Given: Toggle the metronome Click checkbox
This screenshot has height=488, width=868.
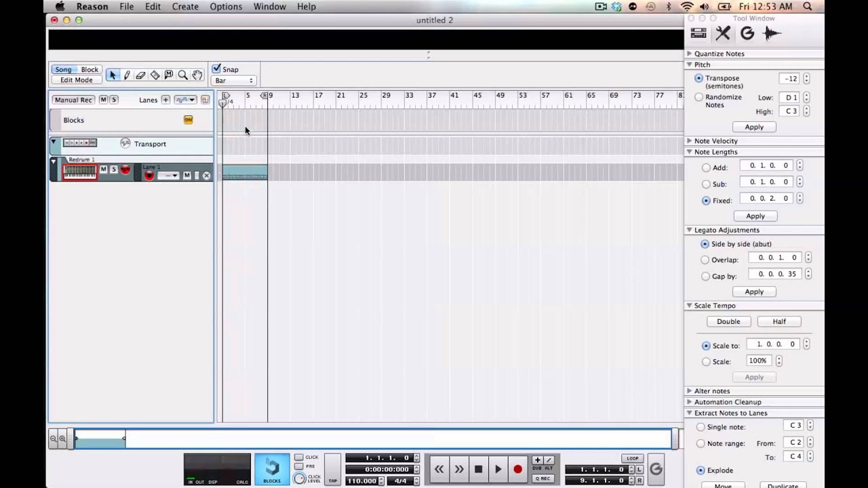Looking at the screenshot, I should pyautogui.click(x=298, y=457).
